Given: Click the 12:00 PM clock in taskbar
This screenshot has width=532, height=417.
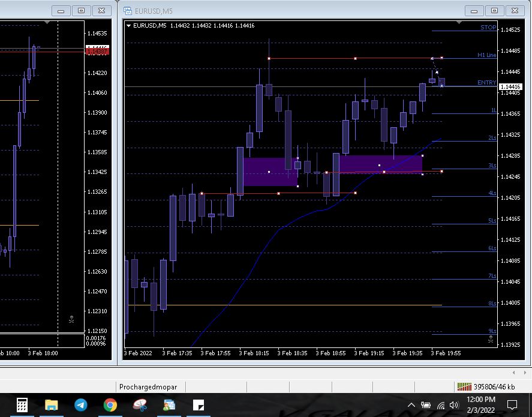Looking at the screenshot, I should (x=481, y=400).
